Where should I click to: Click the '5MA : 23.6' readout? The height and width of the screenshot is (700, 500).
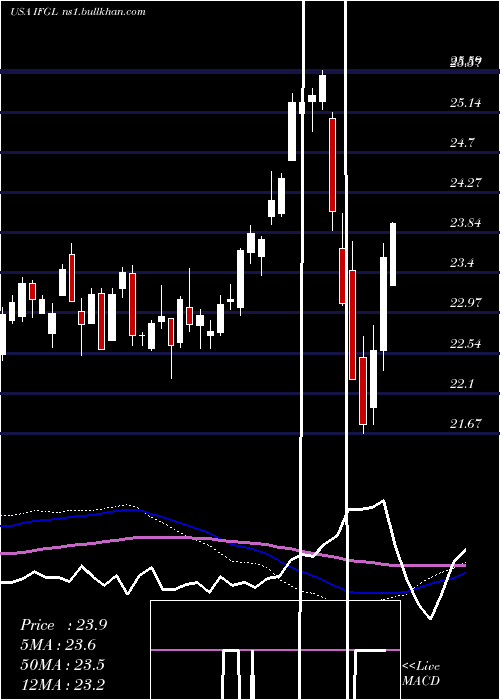point(58,645)
